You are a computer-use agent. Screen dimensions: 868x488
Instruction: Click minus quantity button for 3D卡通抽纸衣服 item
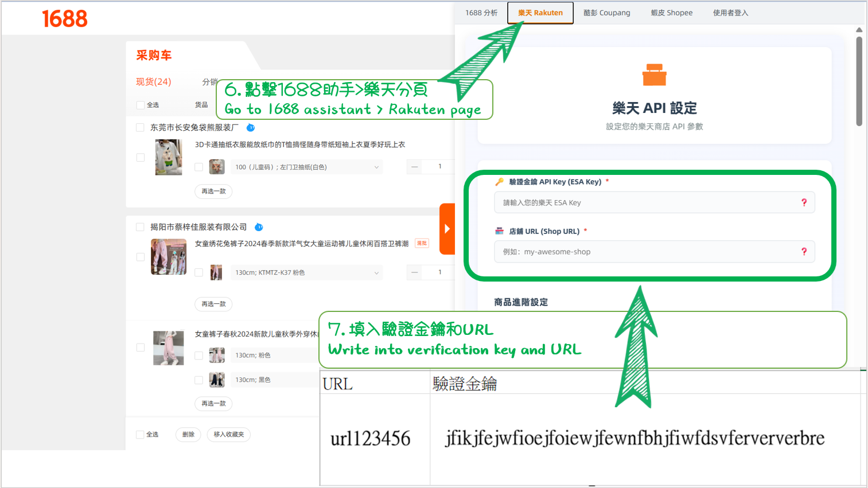click(415, 167)
